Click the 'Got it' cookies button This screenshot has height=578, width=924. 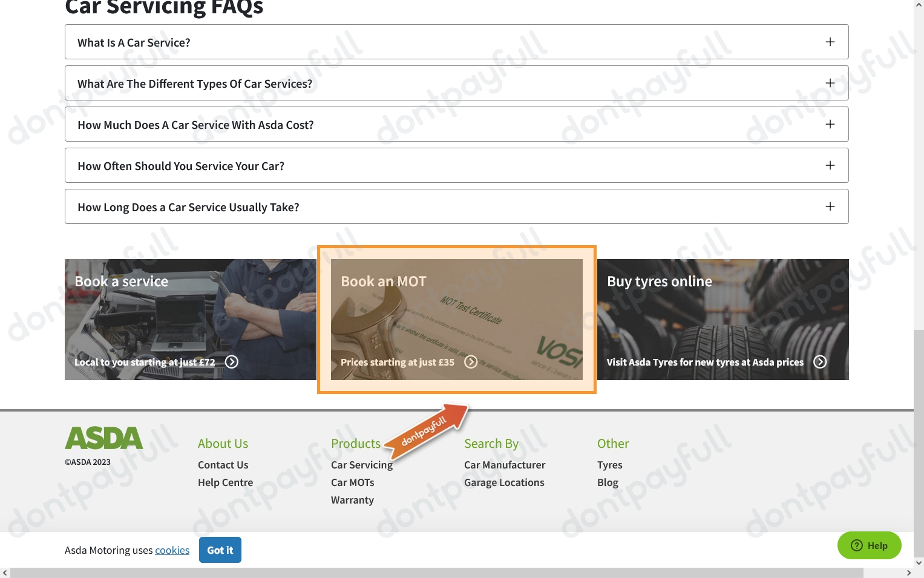coord(220,550)
